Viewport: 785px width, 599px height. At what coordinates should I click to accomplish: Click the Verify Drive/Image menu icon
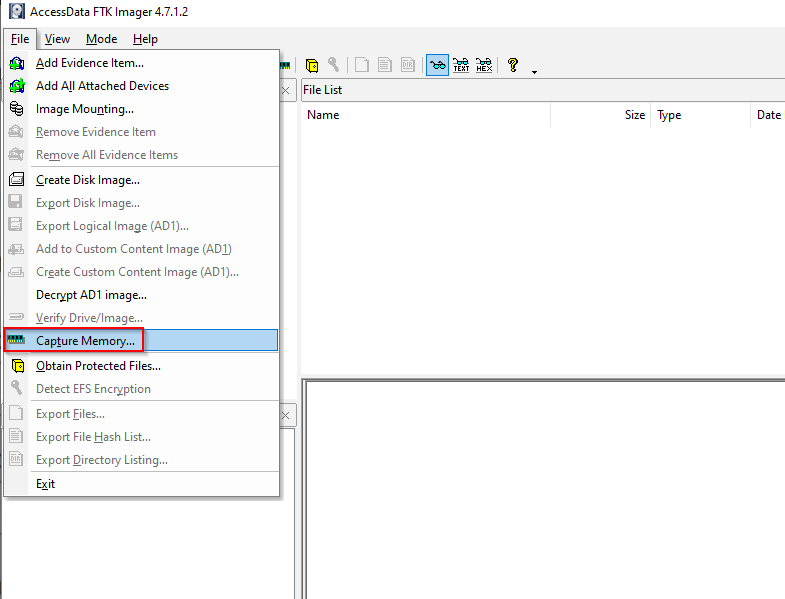[x=16, y=317]
